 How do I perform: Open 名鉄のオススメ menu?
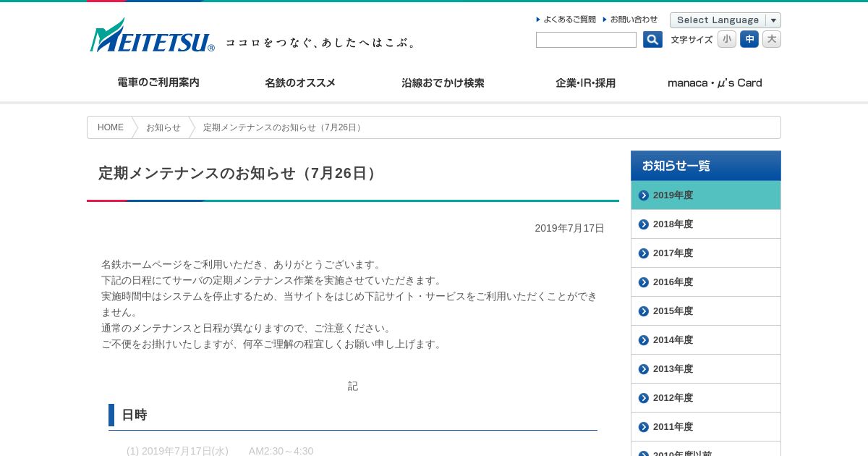coord(300,83)
